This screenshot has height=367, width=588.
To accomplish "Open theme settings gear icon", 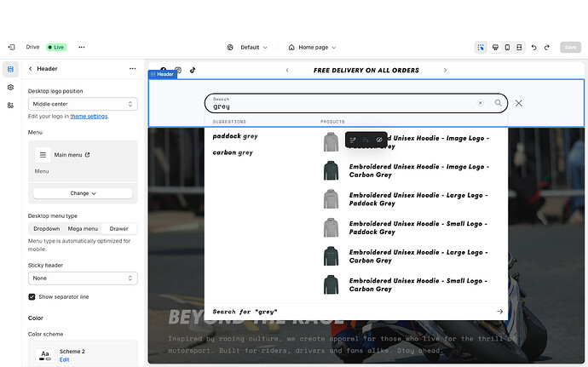I will coord(10,87).
